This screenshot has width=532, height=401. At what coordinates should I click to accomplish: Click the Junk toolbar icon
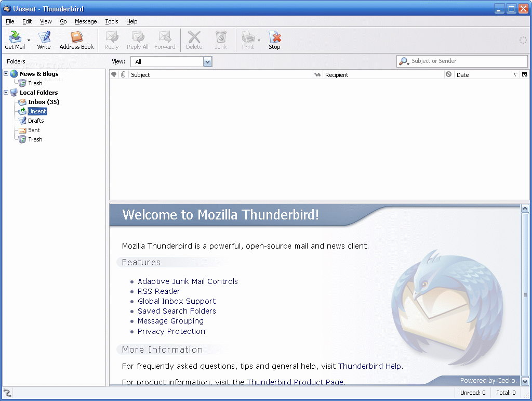tap(221, 37)
